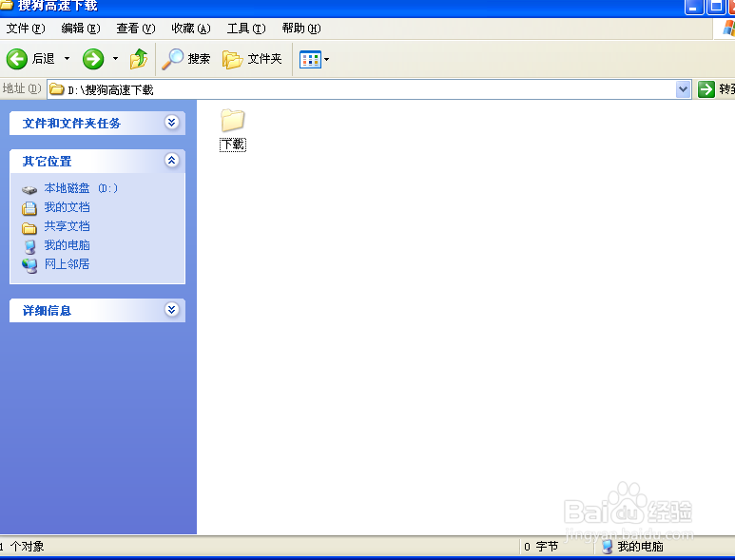Expand the address bar dropdown list
The height and width of the screenshot is (560, 735).
coord(683,89)
